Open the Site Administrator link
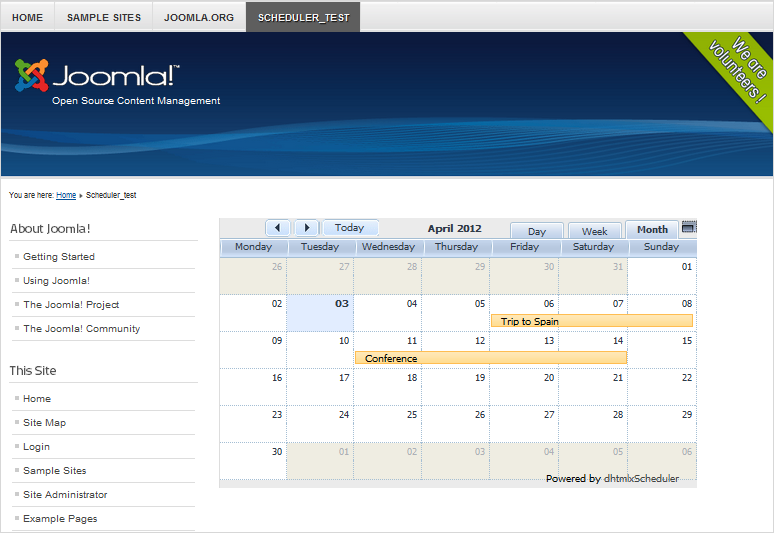Viewport: 774px width, 533px height. 65,495
